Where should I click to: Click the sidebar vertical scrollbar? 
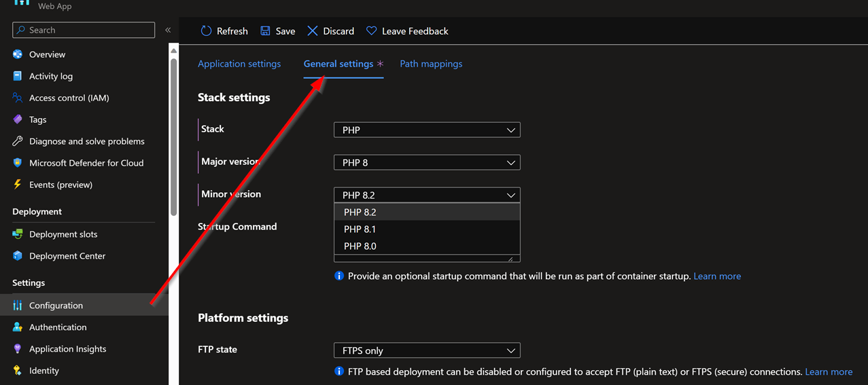(173, 136)
